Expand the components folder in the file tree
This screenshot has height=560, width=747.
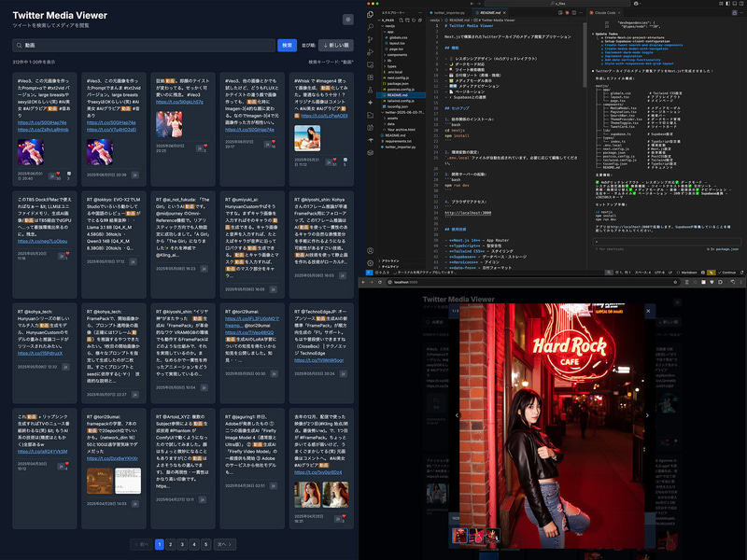(396, 55)
